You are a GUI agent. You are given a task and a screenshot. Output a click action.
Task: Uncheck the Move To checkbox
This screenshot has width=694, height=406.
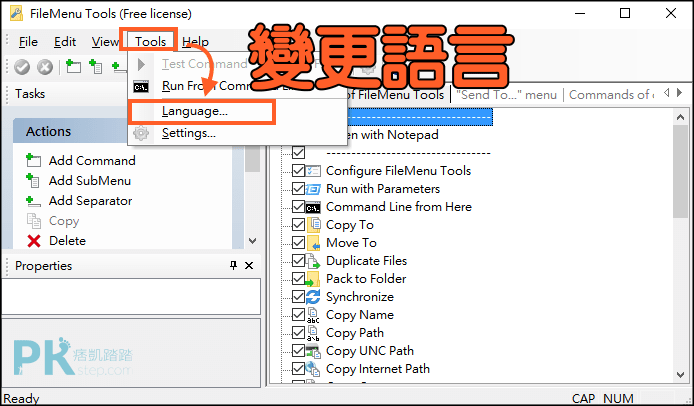point(299,243)
